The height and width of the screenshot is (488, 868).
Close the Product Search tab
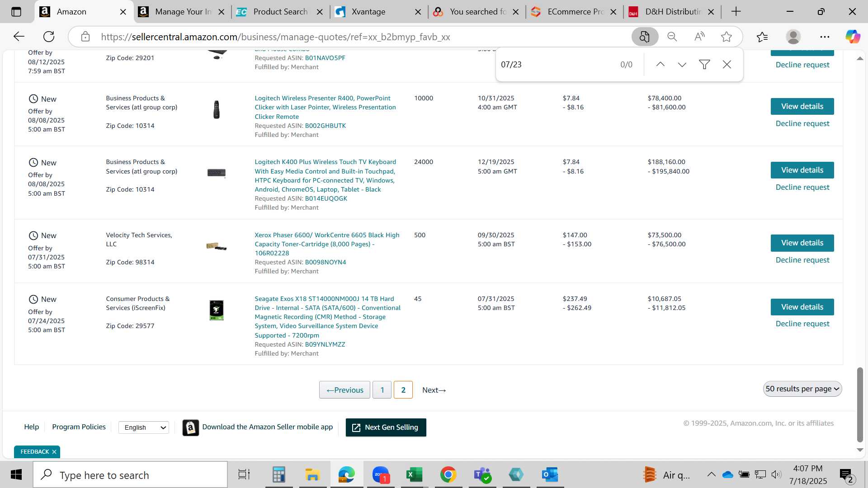(320, 12)
